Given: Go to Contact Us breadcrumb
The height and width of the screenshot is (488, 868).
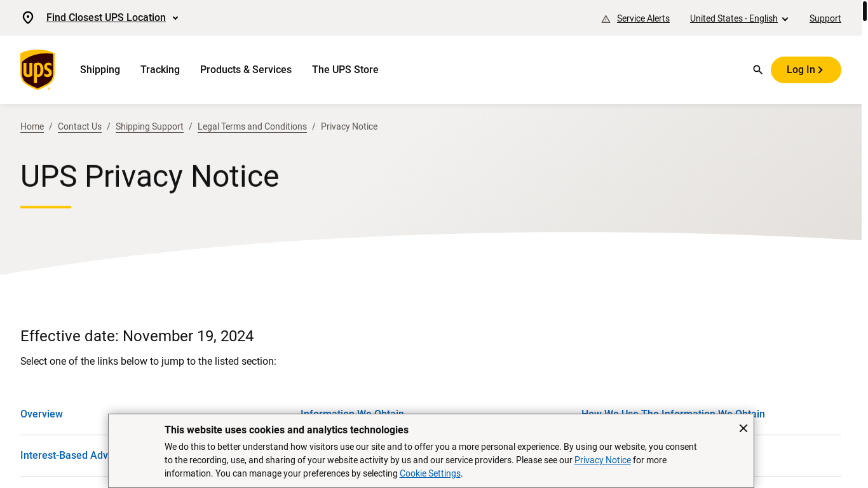Looking at the screenshot, I should (x=79, y=126).
